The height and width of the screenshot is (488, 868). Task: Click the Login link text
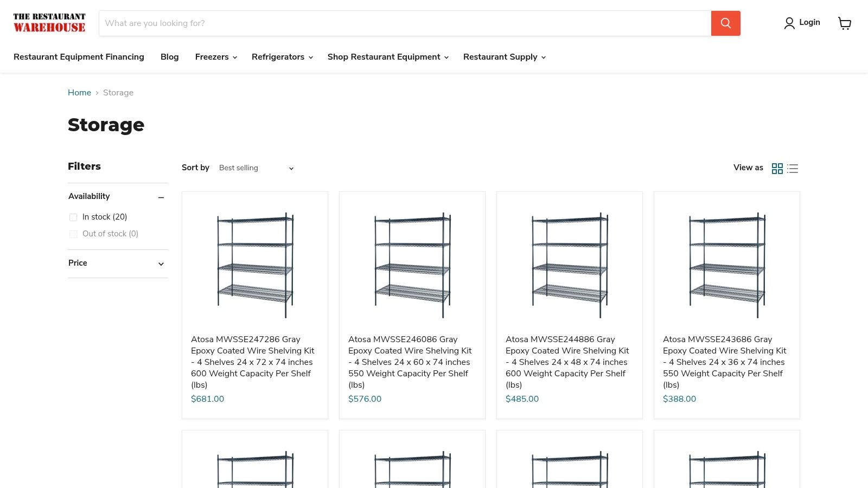coord(809,22)
